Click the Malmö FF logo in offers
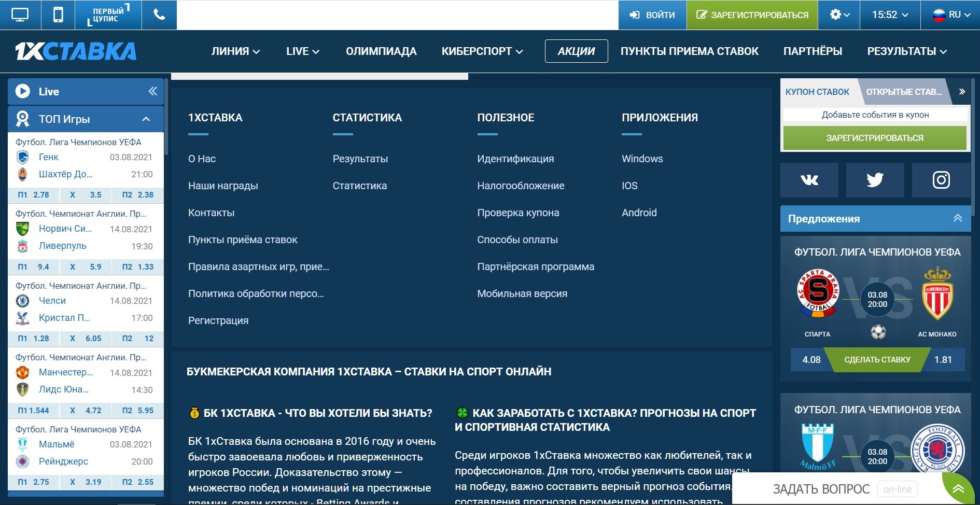 (x=818, y=447)
